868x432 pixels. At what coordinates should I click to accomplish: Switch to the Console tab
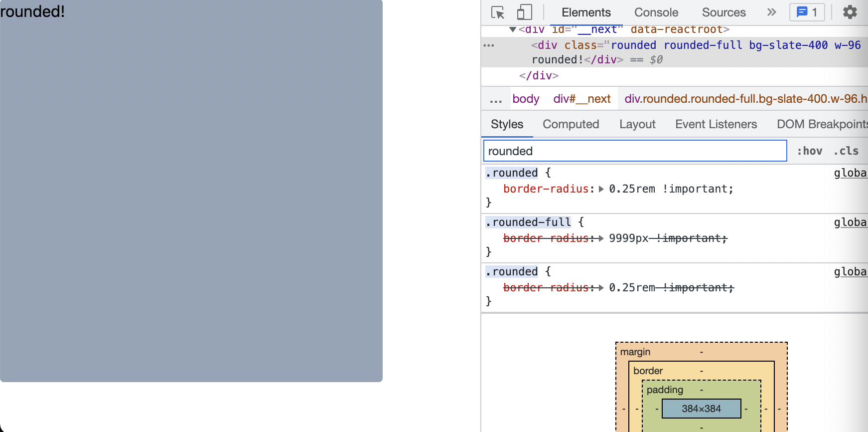[x=656, y=12]
